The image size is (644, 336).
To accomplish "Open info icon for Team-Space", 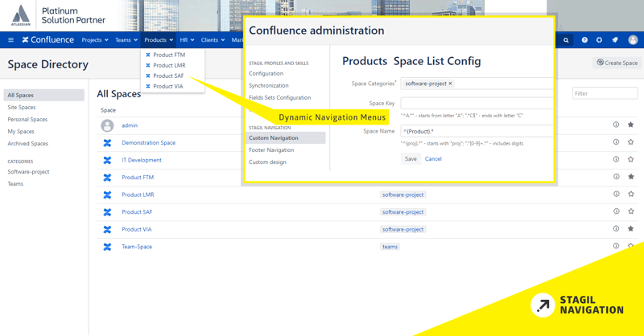I will point(616,246).
